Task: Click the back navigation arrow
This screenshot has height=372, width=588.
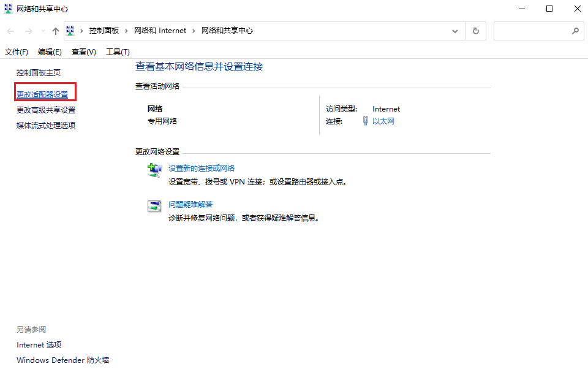Action: (x=10, y=30)
